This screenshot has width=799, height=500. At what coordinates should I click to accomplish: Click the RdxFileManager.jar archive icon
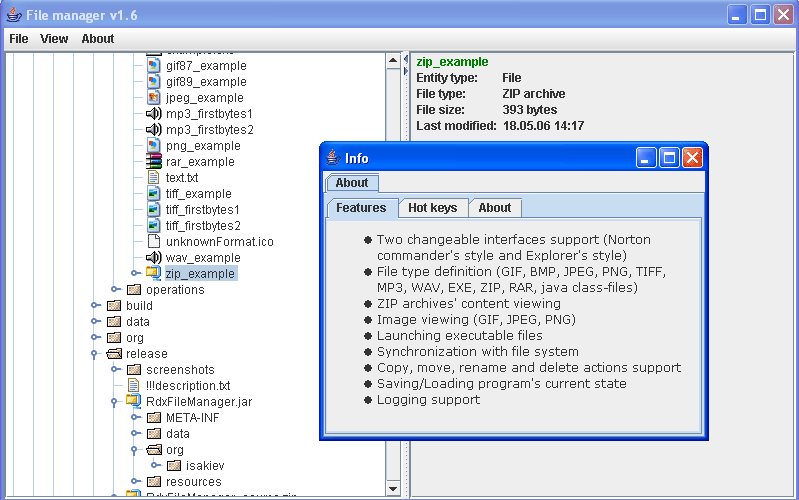[134, 401]
